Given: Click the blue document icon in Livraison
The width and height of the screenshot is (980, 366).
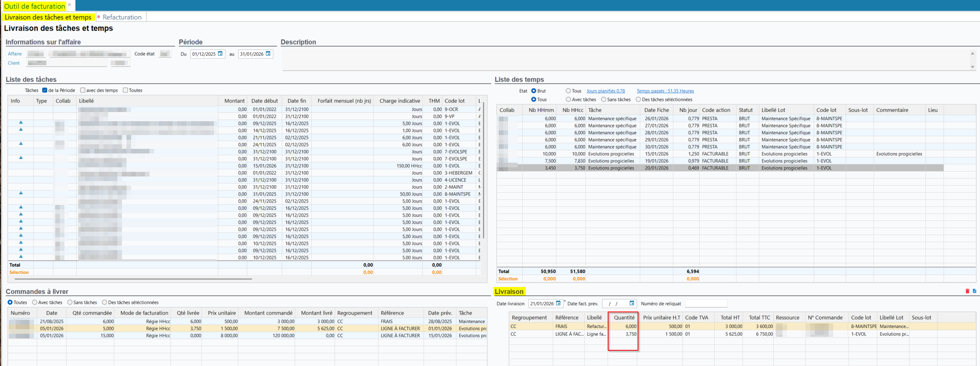Looking at the screenshot, I should (974, 291).
